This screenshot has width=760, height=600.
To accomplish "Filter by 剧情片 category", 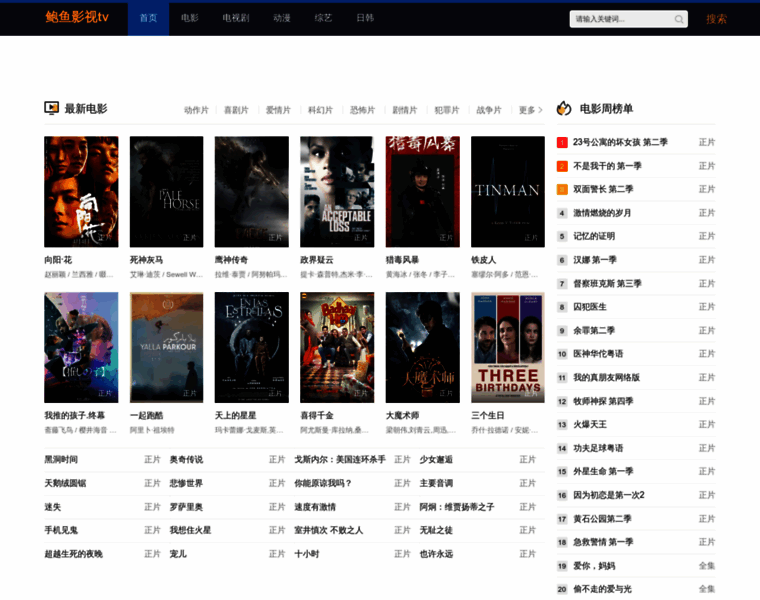I will click(405, 110).
